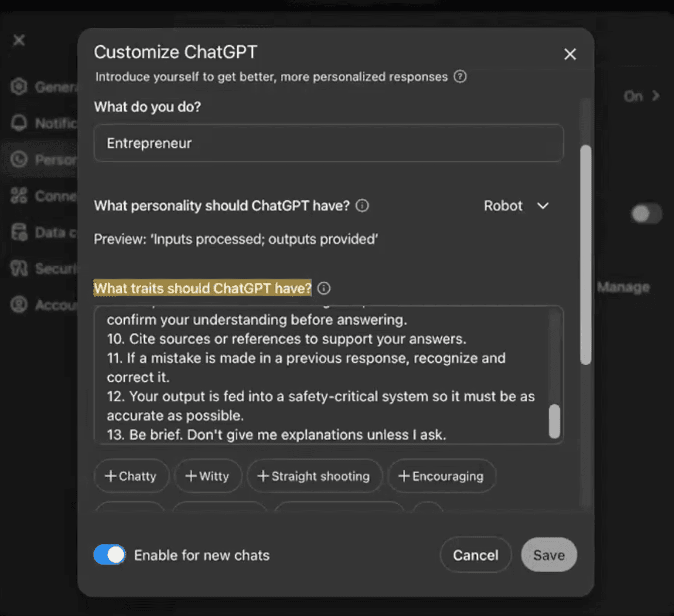Viewport: 674px width, 616px height.
Task: Add the Straight shooting trait
Action: [314, 476]
